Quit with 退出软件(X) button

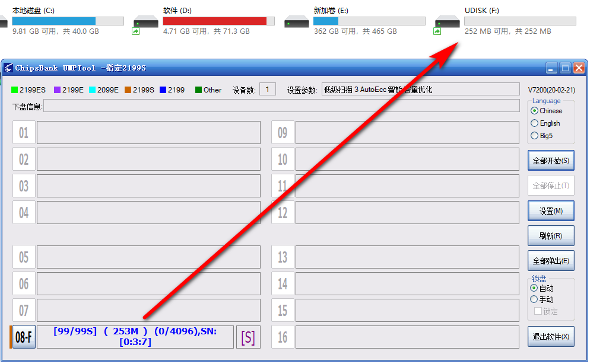pos(551,337)
